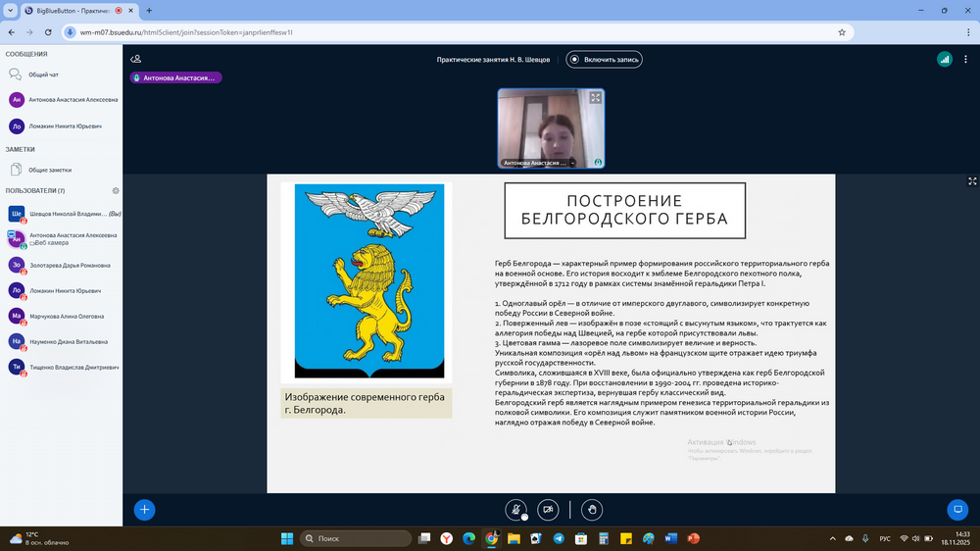
Task: Toggle webcam sharing button
Action: (x=548, y=509)
